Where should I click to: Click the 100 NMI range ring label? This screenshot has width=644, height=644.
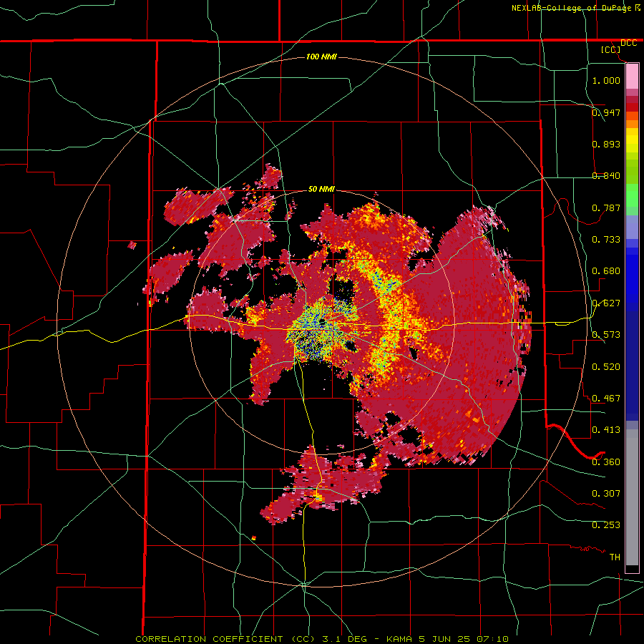point(321,57)
